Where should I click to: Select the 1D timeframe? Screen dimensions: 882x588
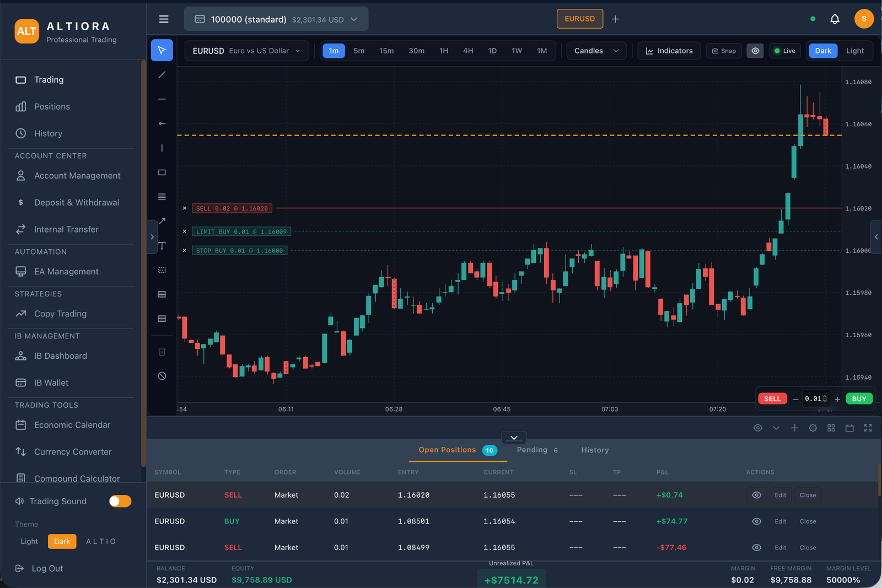(492, 51)
